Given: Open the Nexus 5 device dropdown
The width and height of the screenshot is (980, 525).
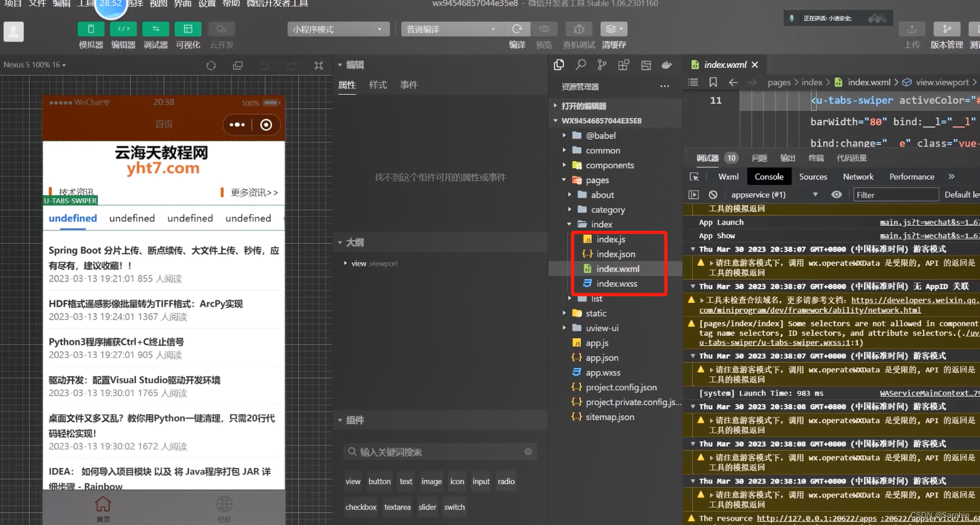Looking at the screenshot, I should [35, 65].
